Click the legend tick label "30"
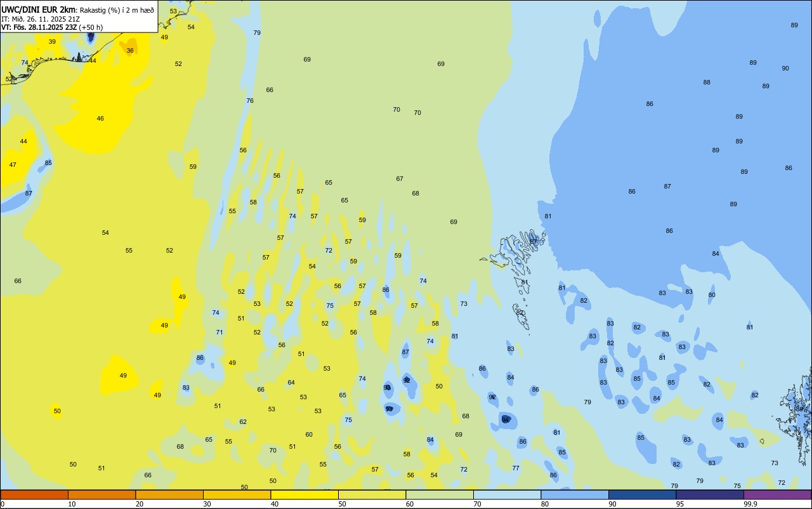812x509 pixels. coord(207,504)
